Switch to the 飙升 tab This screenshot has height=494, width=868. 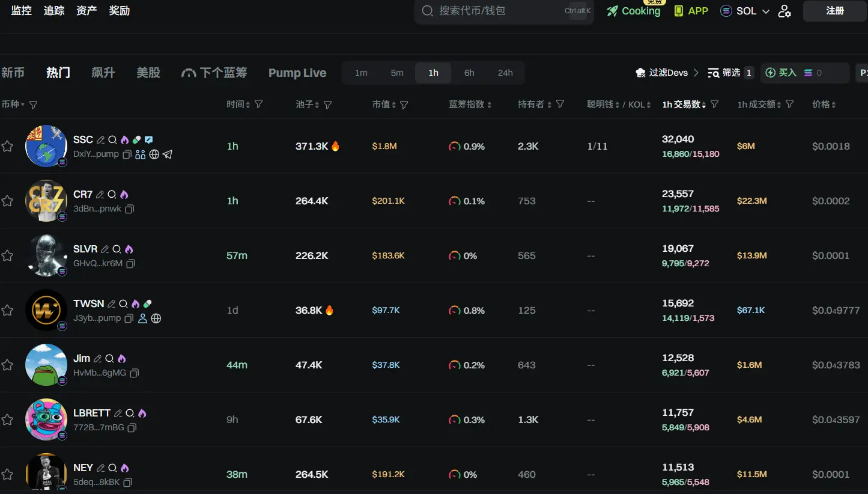pos(103,73)
